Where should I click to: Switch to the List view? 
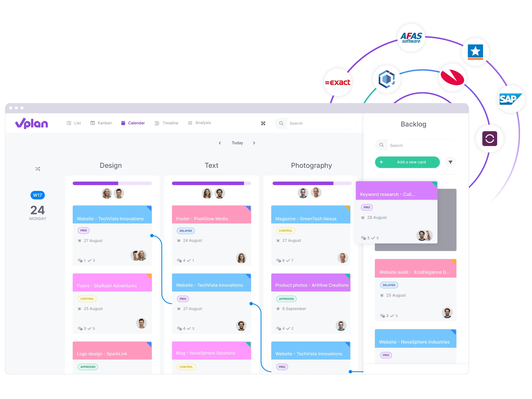coord(74,123)
